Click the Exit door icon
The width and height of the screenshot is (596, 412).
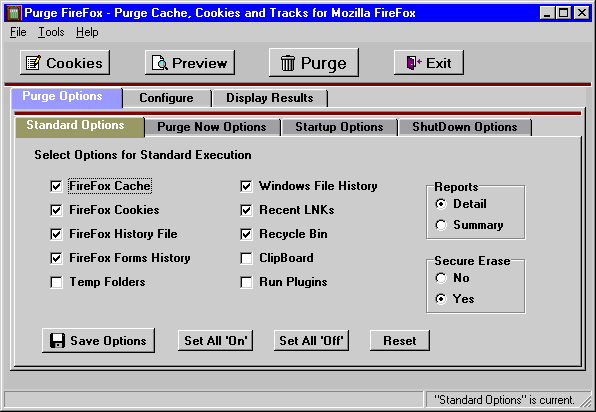pyautogui.click(x=414, y=63)
